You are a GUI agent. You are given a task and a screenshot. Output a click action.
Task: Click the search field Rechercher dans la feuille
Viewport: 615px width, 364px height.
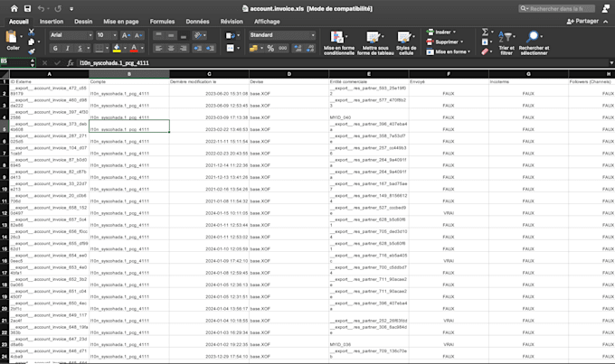point(556,8)
